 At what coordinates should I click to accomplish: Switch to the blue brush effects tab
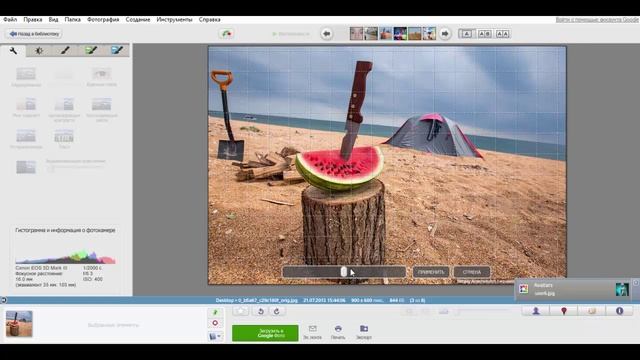(x=117, y=51)
